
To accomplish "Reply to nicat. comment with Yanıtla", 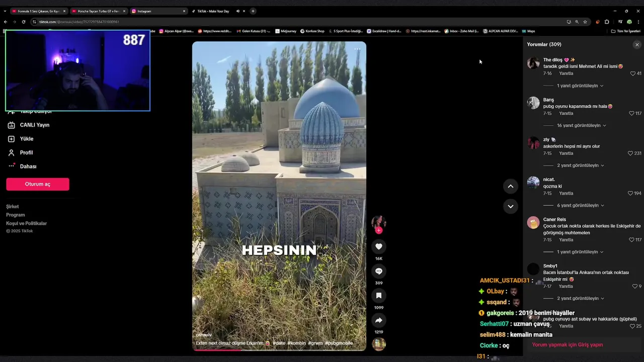I will tap(566, 194).
